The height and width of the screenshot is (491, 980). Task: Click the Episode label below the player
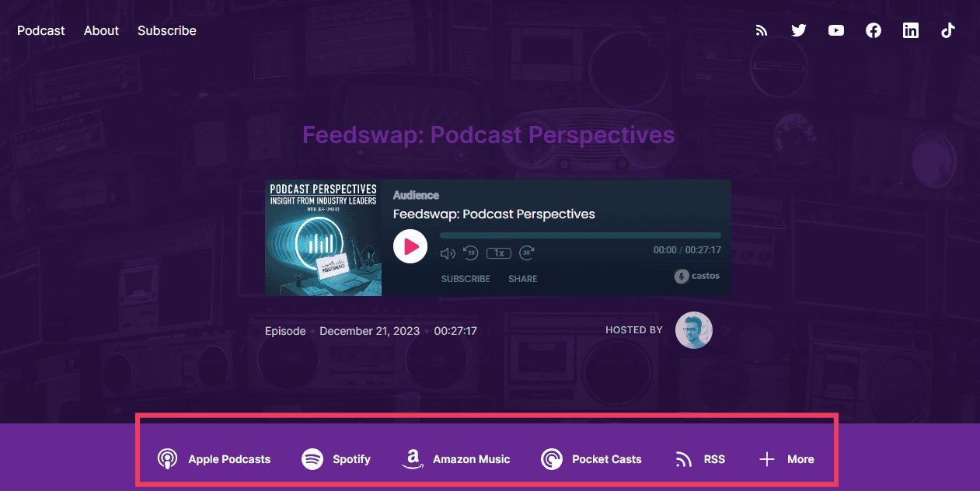(x=285, y=331)
